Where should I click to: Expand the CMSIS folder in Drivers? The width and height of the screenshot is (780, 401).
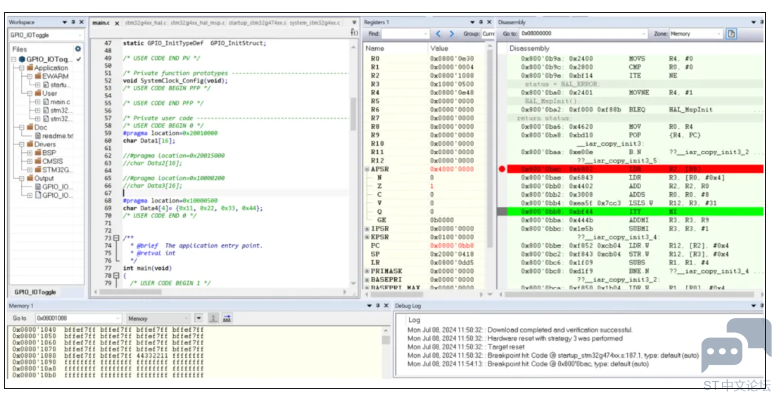(x=30, y=161)
